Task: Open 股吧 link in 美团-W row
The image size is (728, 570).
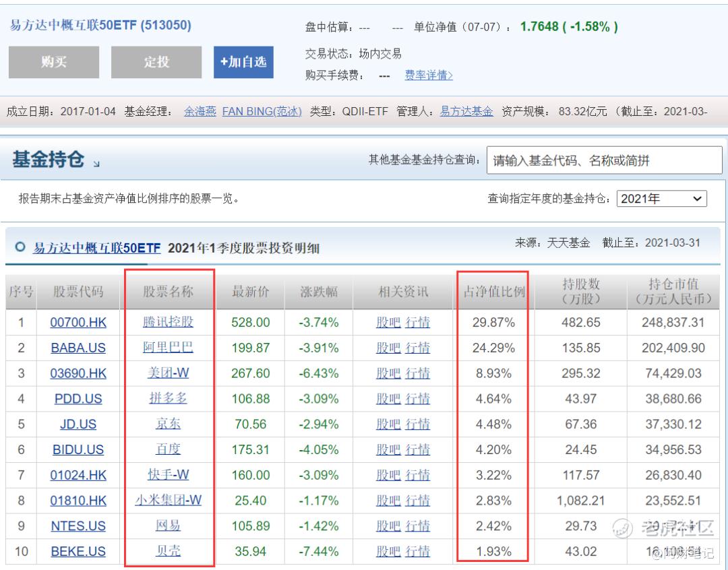Action: (x=389, y=373)
